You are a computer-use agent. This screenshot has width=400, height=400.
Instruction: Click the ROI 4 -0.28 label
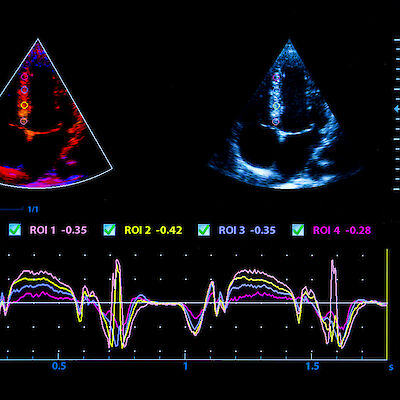click(x=342, y=230)
